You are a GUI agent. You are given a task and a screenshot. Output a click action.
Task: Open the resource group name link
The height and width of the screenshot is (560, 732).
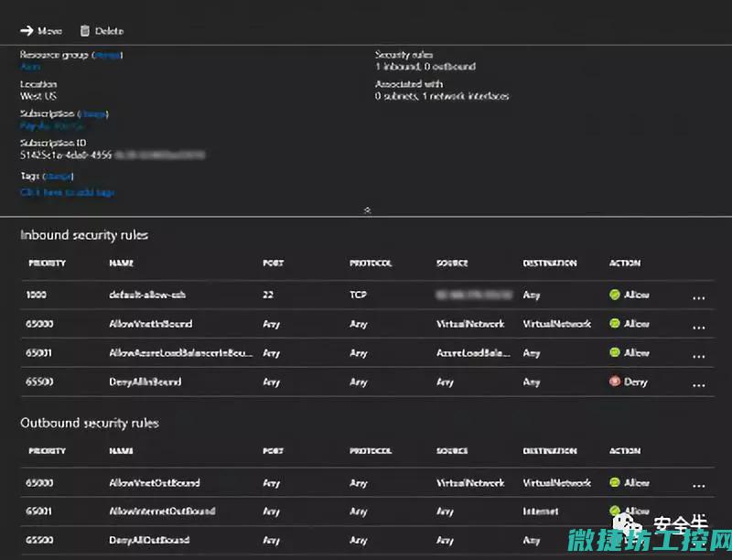(x=30, y=67)
